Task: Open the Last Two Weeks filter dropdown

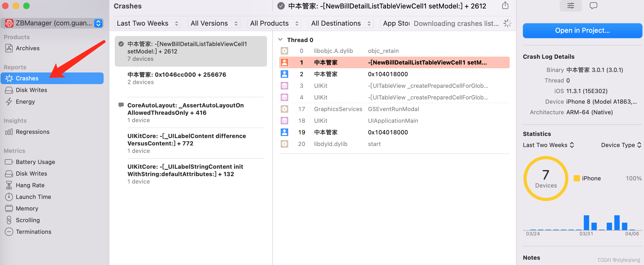Action: pyautogui.click(x=147, y=23)
